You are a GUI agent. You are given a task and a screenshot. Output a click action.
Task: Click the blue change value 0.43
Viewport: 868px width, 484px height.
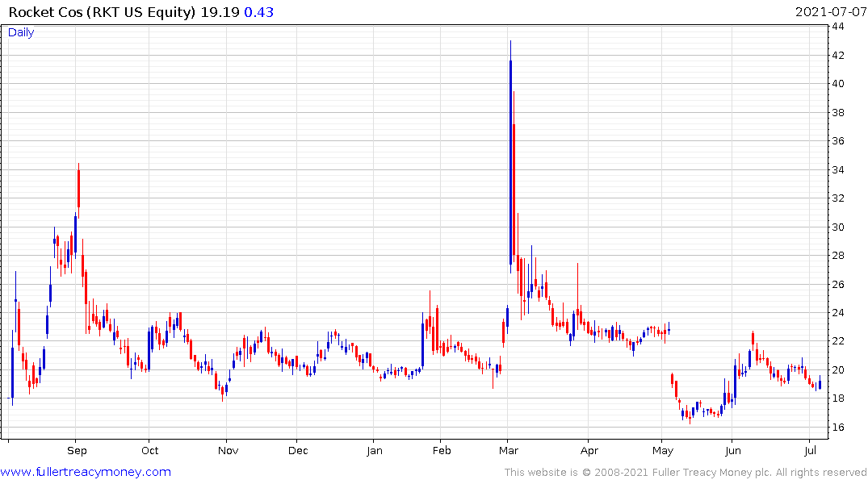pos(258,12)
